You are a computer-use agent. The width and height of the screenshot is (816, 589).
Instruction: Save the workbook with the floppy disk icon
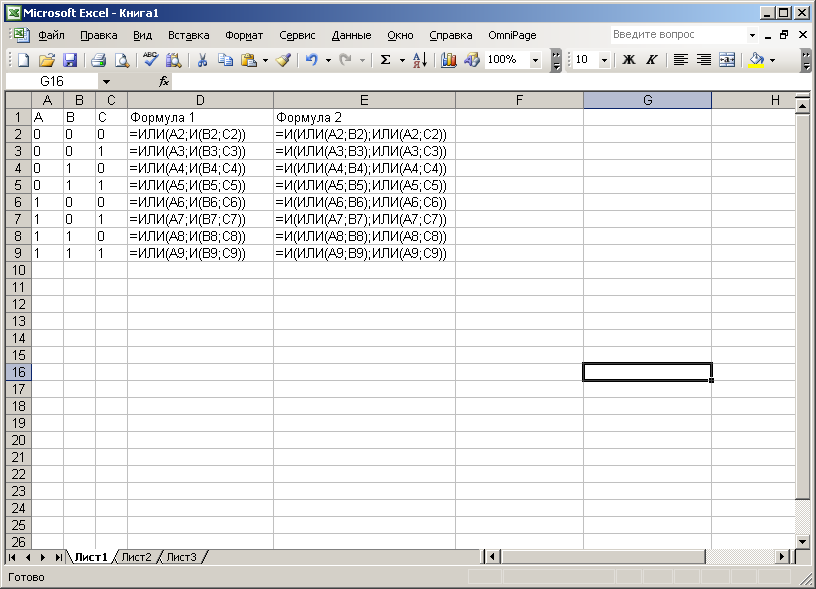tap(70, 60)
